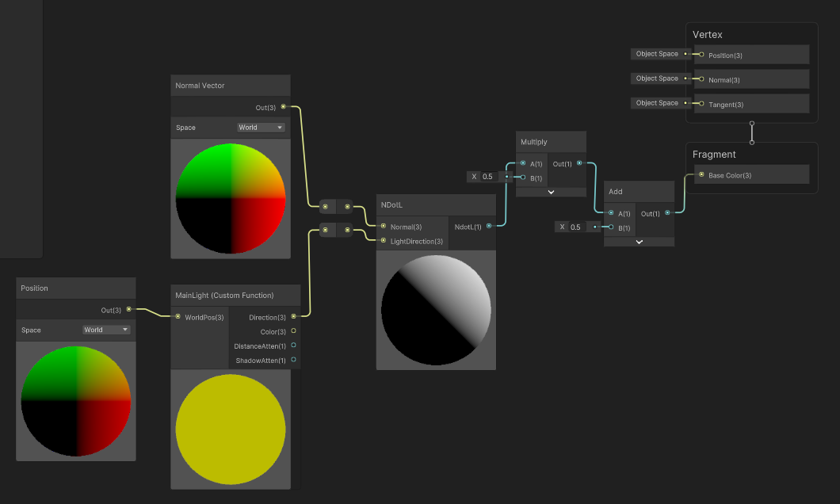The image size is (840, 504).
Task: Select the Vertex Tangent(3) block
Action: pos(751,104)
